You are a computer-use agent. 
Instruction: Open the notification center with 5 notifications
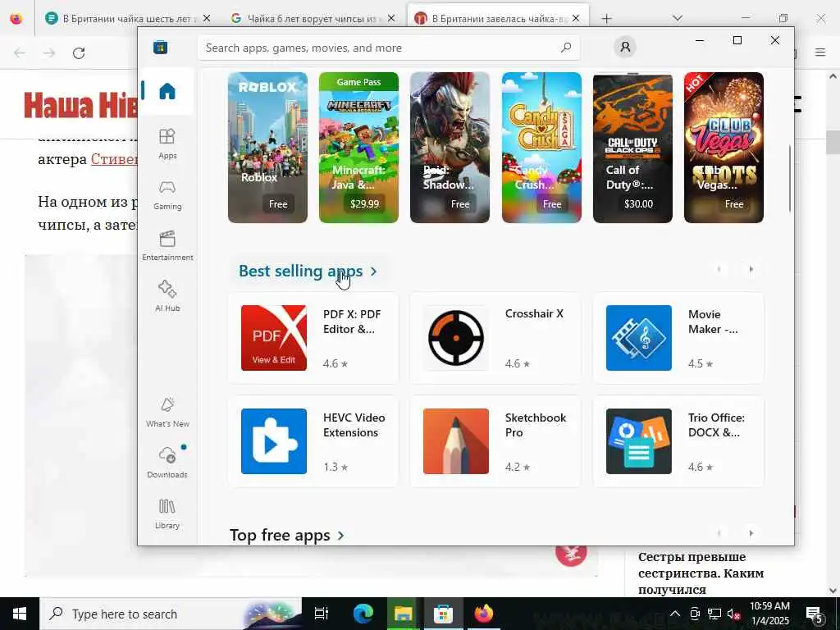pos(814,614)
